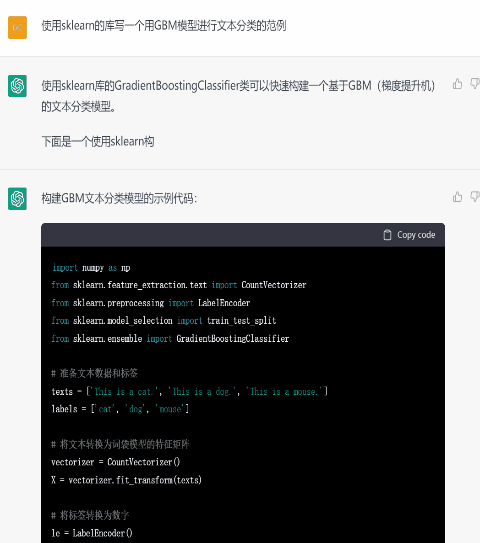Select the user prompt text about sklearn GBM
Viewport: 480px width, 543px height.
(x=164, y=26)
